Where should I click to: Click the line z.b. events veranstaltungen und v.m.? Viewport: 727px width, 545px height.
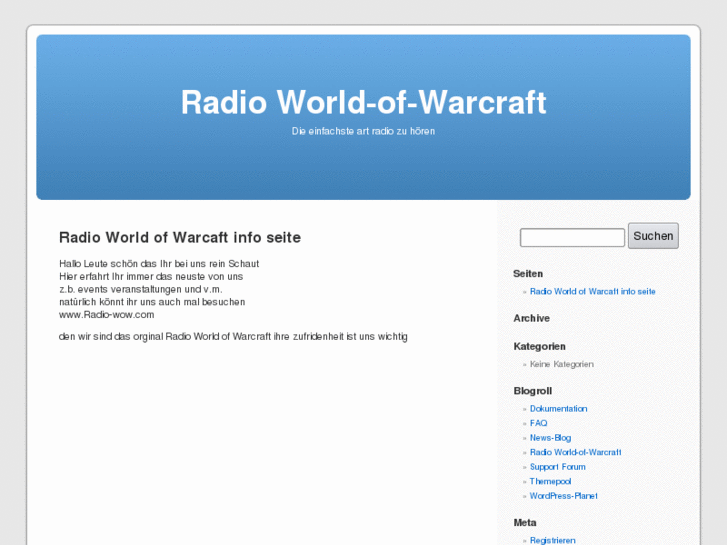pyautogui.click(x=141, y=289)
